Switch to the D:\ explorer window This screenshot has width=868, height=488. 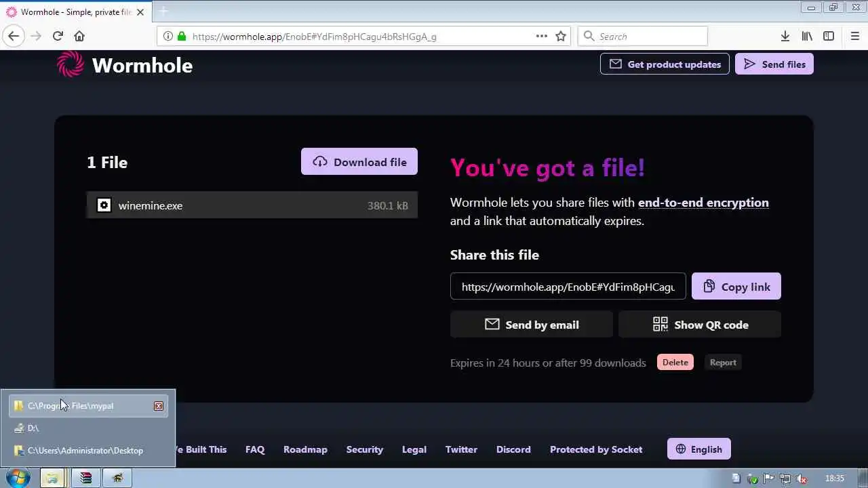click(x=88, y=428)
